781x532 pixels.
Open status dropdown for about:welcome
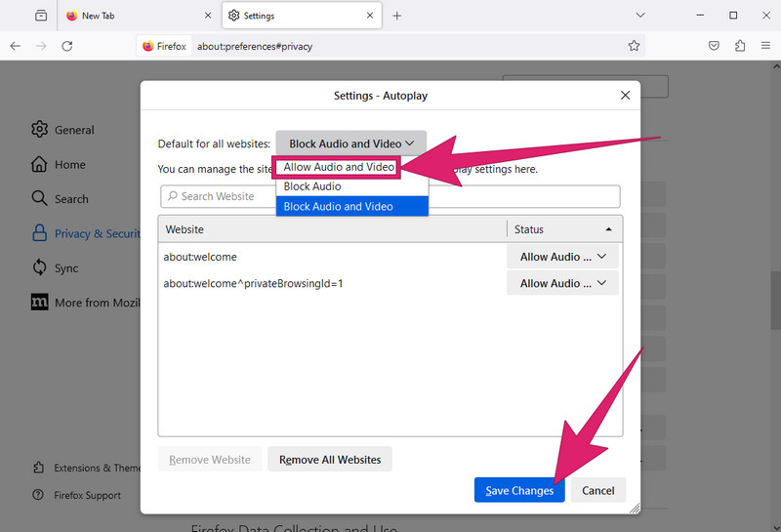[563, 257]
